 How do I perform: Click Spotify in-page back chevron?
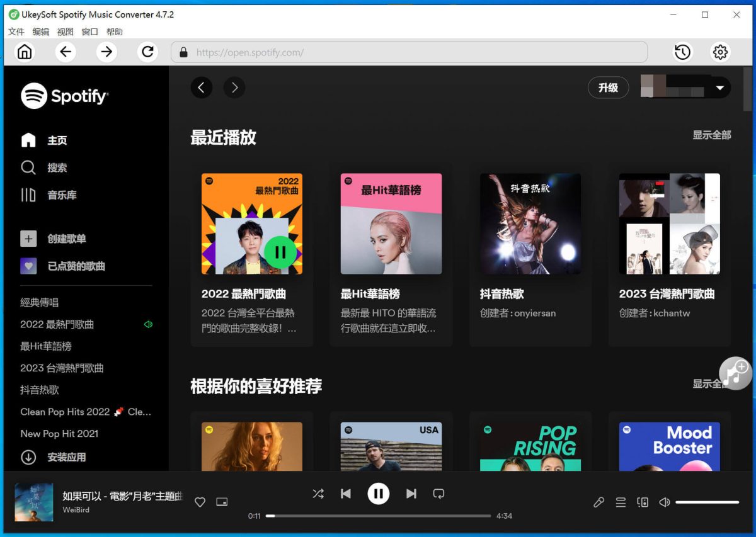[x=202, y=88]
